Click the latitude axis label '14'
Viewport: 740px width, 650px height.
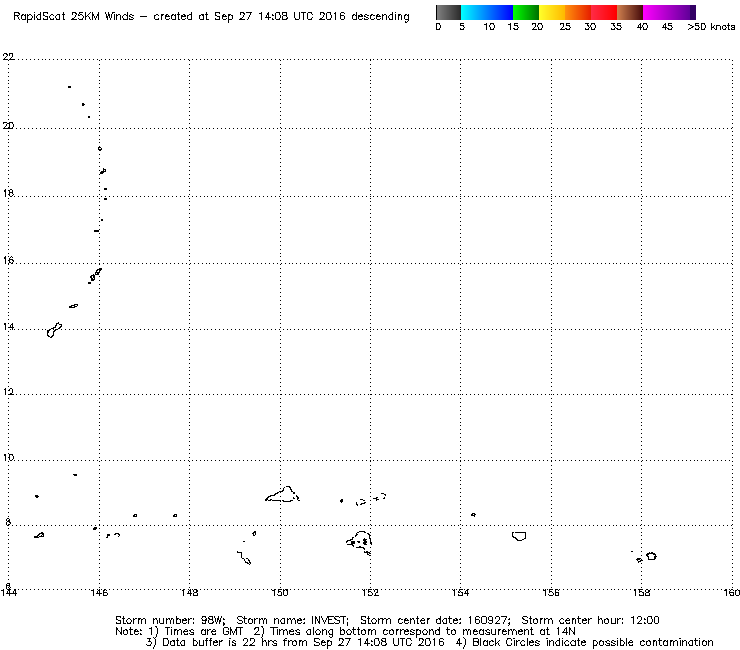tap(8, 327)
